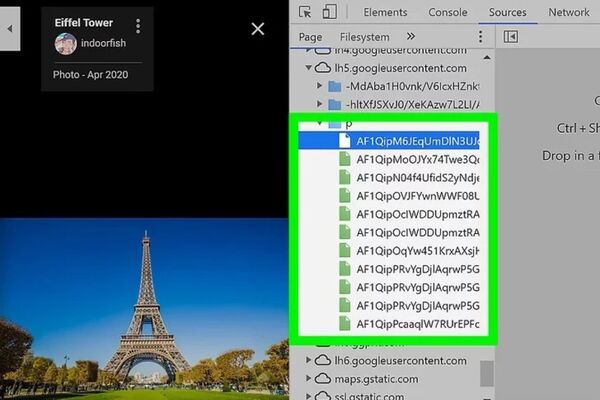Screen dimensions: 600x400
Task: Open the Console tab
Action: pos(447,13)
